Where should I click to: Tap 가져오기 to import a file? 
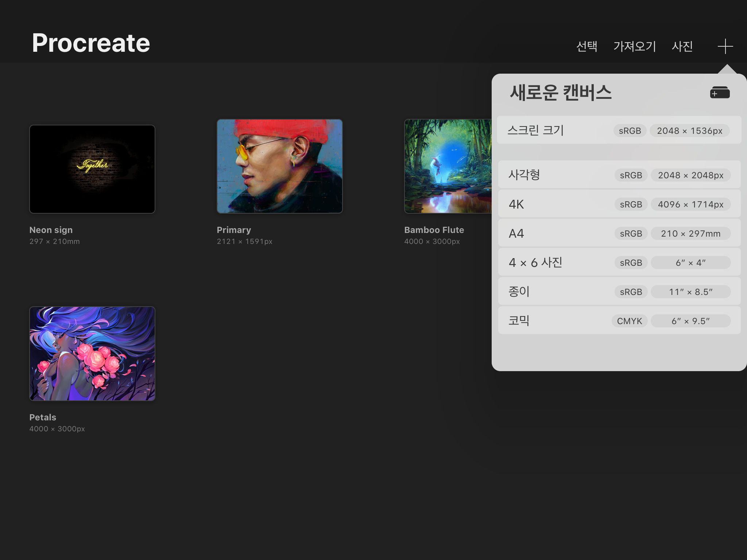point(634,46)
